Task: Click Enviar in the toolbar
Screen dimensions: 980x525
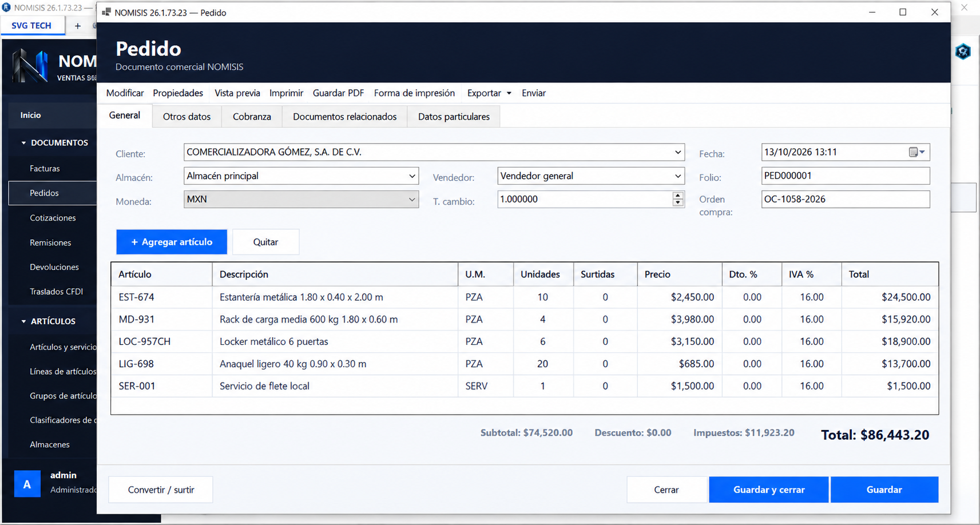Action: [533, 93]
